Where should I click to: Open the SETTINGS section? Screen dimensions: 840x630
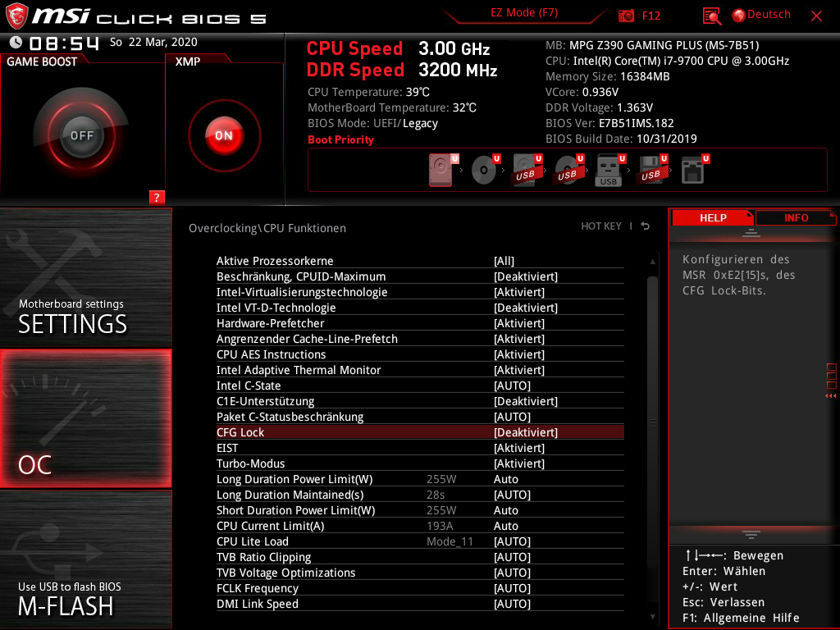[85, 277]
